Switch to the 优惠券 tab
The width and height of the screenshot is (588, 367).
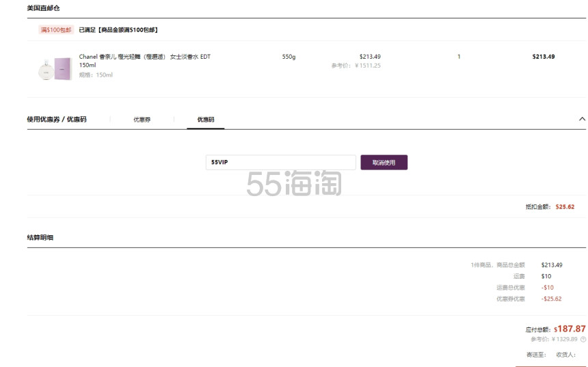tap(142, 120)
